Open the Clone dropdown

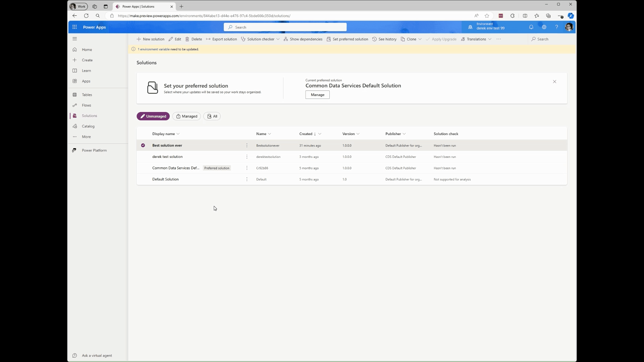point(421,39)
